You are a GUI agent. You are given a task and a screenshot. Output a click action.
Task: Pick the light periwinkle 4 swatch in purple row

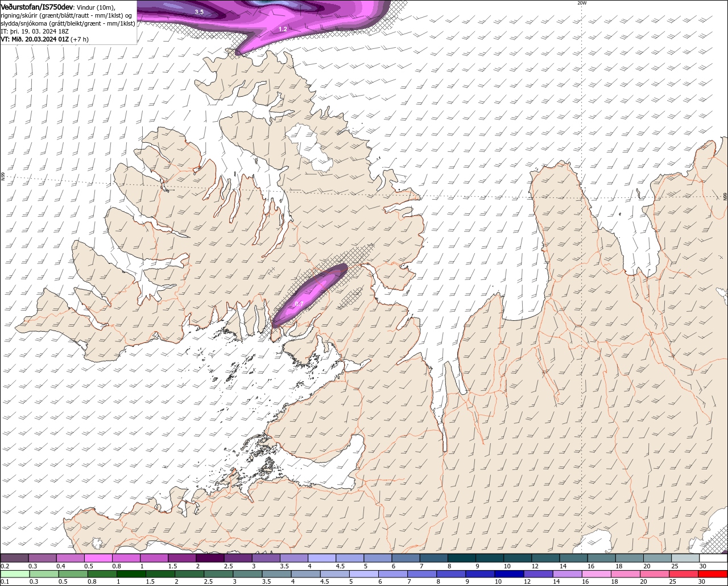pyautogui.click(x=322, y=558)
